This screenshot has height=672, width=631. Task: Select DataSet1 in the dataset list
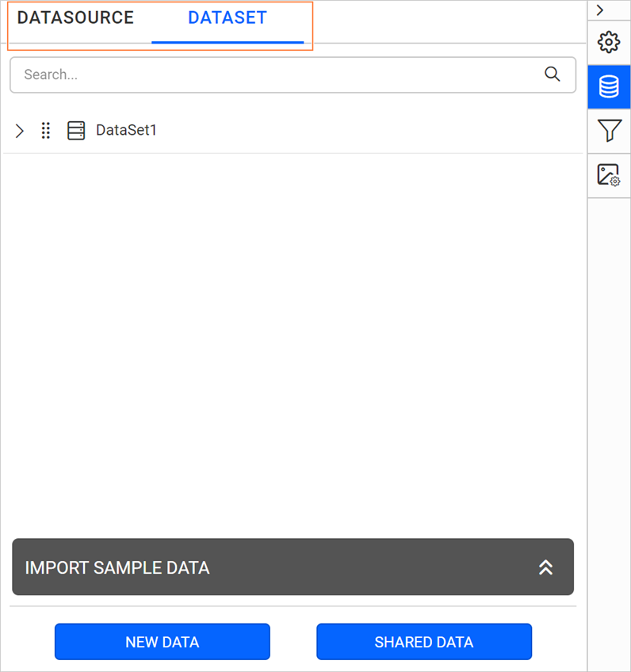[x=126, y=130]
